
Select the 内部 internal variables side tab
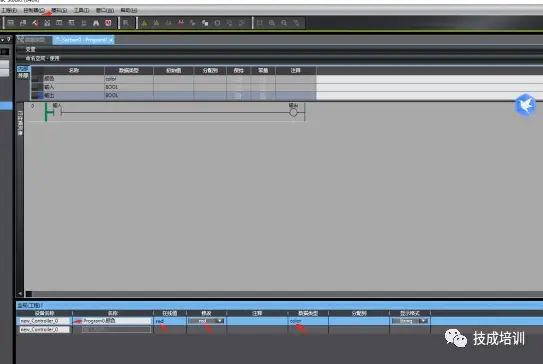(23, 69)
